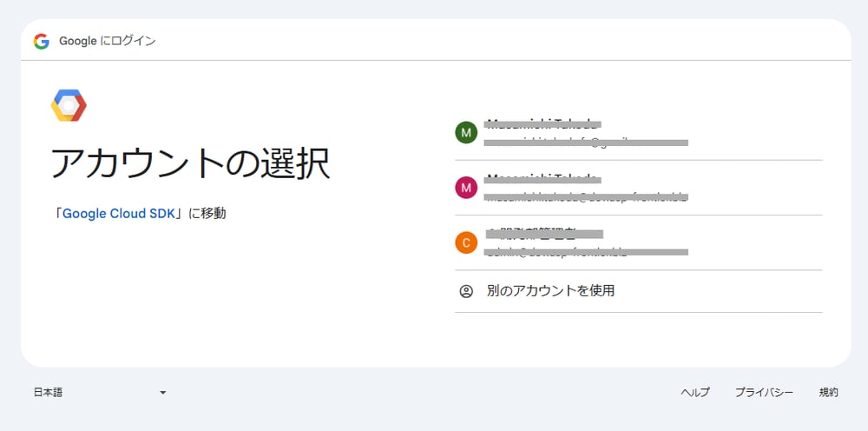The image size is (868, 431).
Task: Open the プライバシー link
Action: (x=764, y=392)
